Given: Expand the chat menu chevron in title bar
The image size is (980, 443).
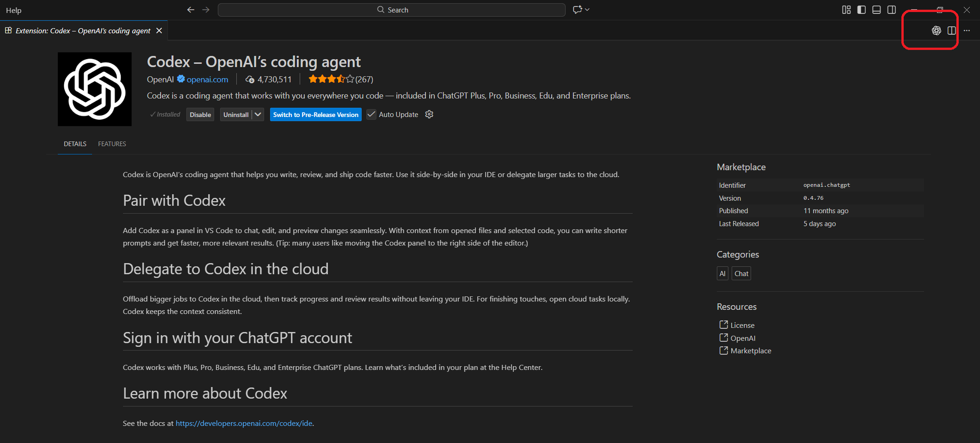Looking at the screenshot, I should point(587,10).
